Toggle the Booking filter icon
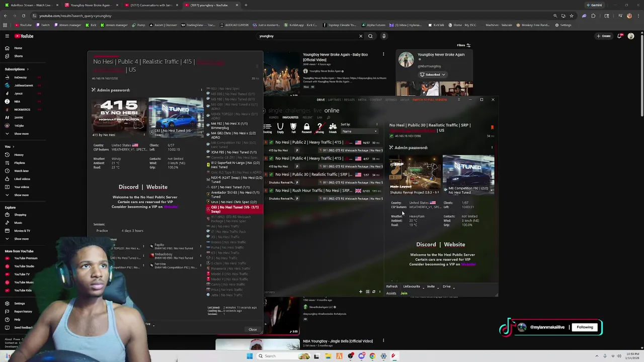644x362 pixels. [268, 128]
